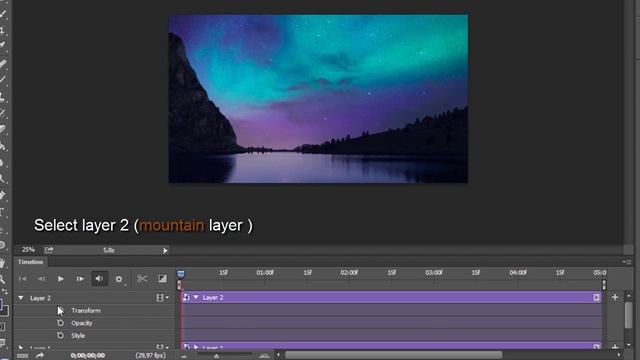Select the Type tool
This screenshot has height=360, width=640.
[x=3, y=212]
